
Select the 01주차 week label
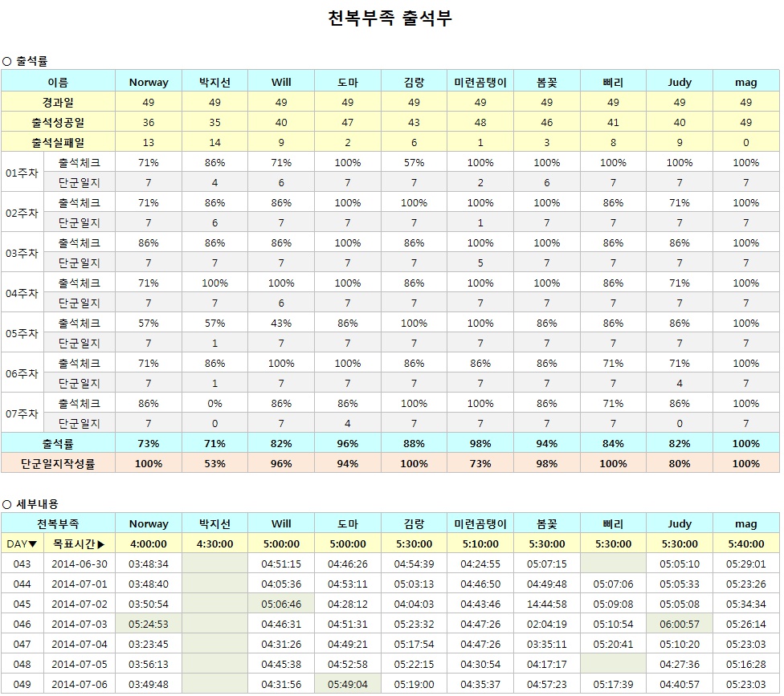(x=22, y=173)
